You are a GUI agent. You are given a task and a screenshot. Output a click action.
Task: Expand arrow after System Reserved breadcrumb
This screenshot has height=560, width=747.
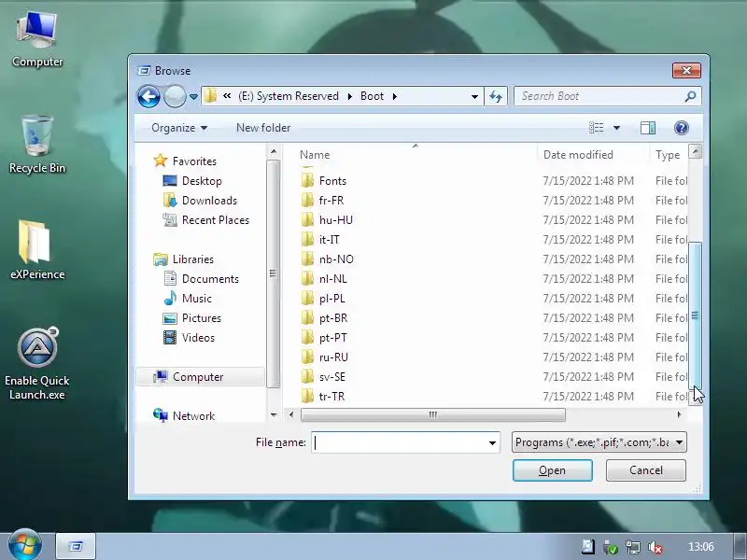point(349,97)
